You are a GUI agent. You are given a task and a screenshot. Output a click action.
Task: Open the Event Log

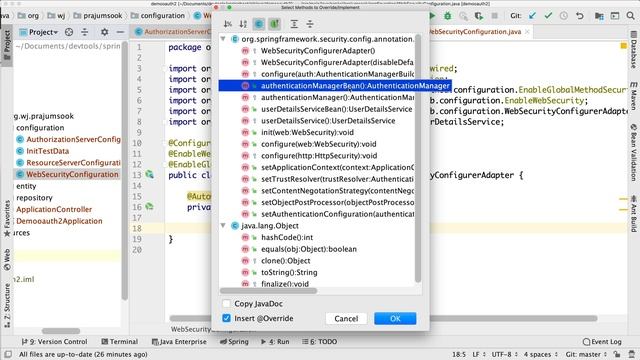602,342
